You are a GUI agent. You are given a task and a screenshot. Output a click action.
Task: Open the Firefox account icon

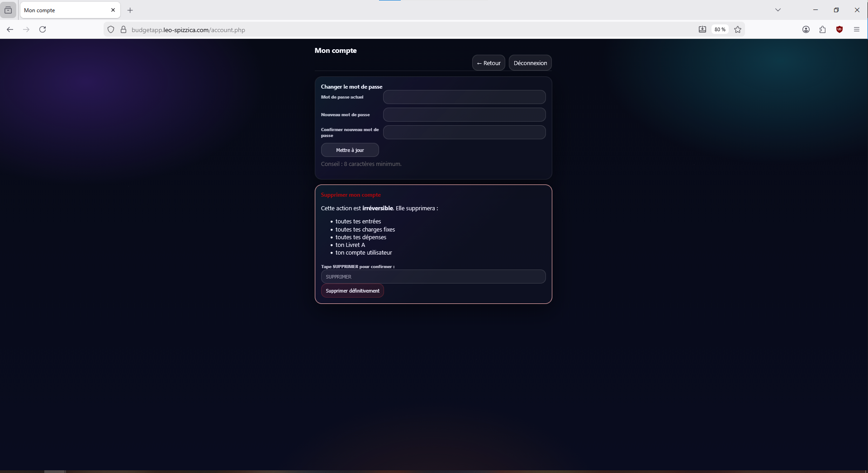coord(806,29)
